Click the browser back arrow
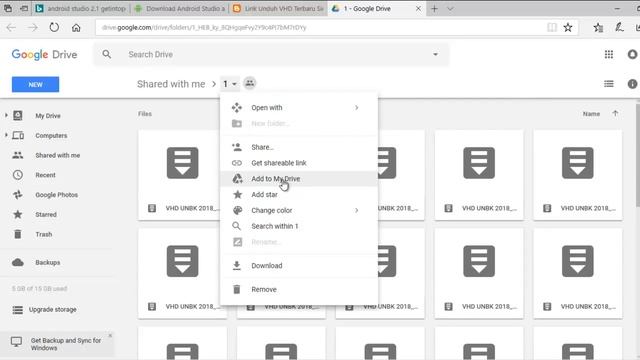 [11, 27]
